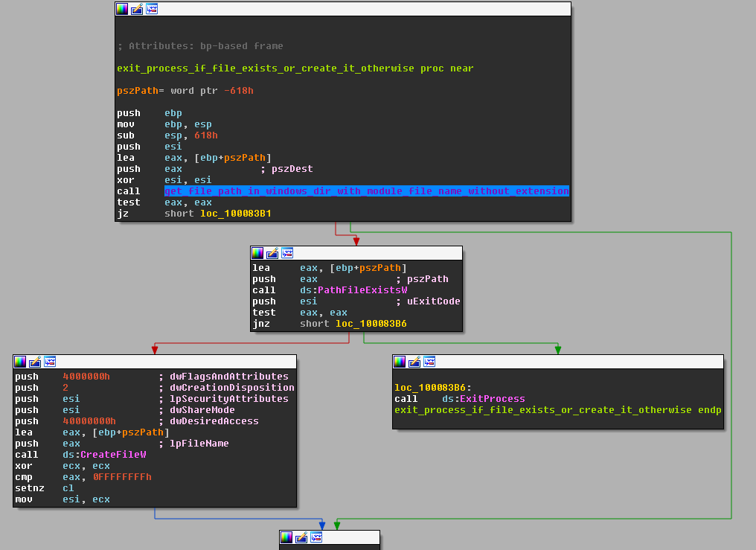Click the pencil icon on the ExitProcess node
This screenshot has width=756, height=550.
tap(414, 362)
